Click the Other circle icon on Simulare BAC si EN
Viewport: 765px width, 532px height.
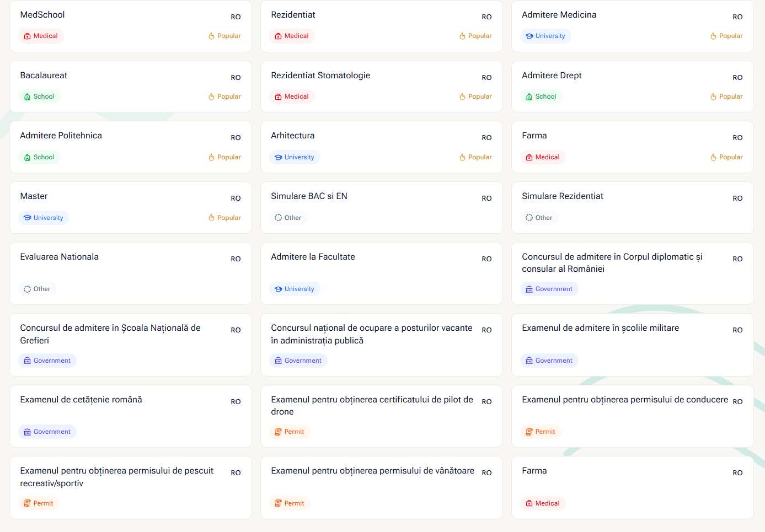278,218
